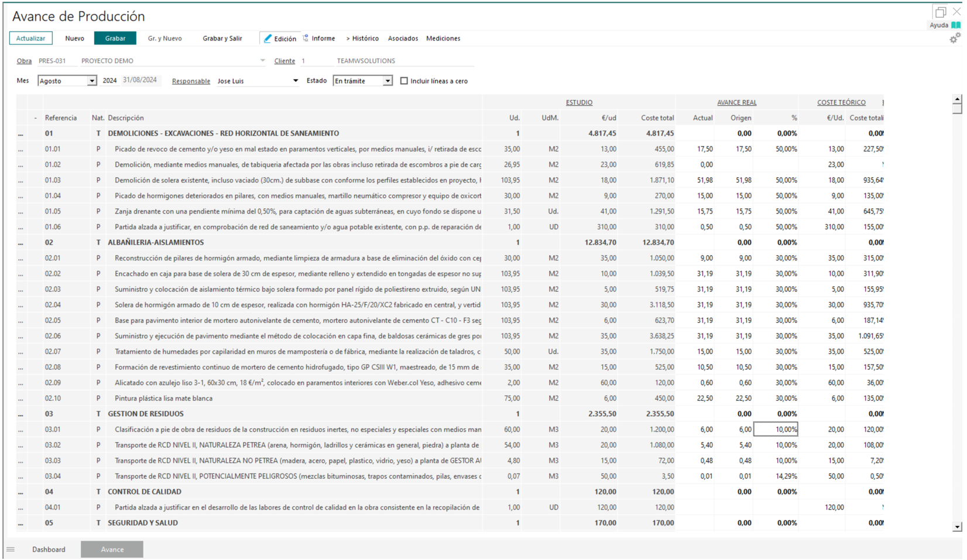Collapse the grid using the minus header

35,118
